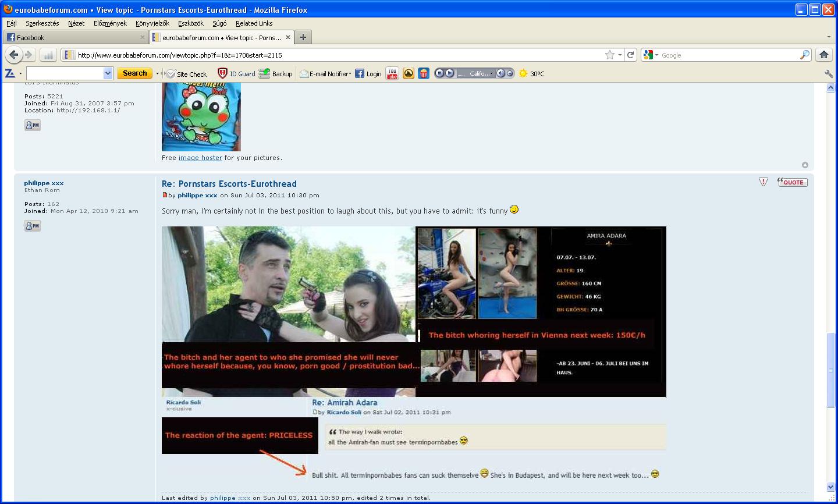Click the page vertical scrollbar thumb
This screenshot has width=838, height=504.
pos(830,370)
